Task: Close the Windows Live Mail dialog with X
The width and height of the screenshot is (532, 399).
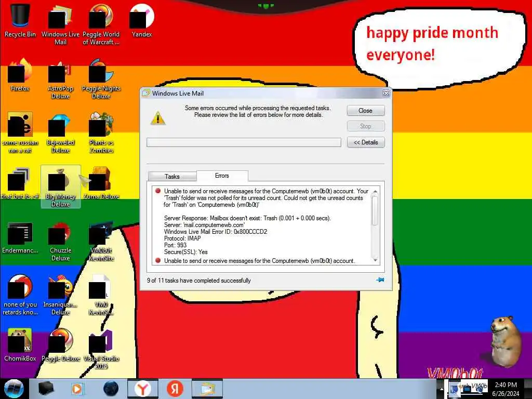Action: 386,94
